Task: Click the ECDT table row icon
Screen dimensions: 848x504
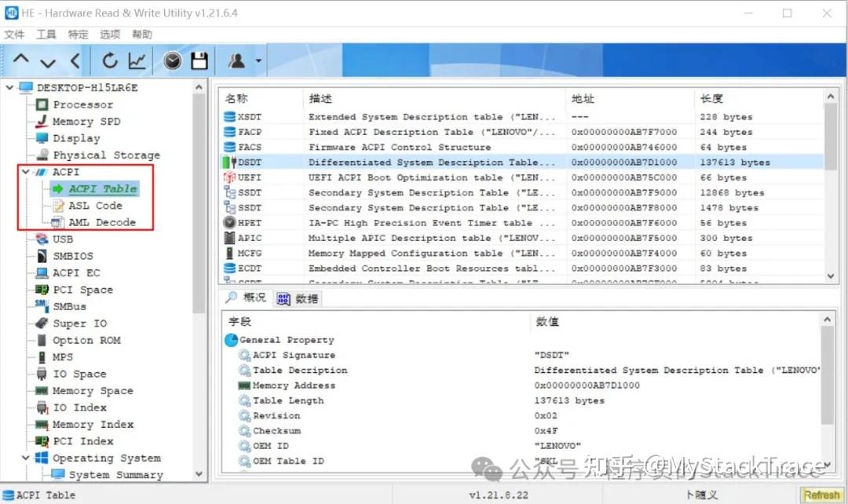Action: 229,268
